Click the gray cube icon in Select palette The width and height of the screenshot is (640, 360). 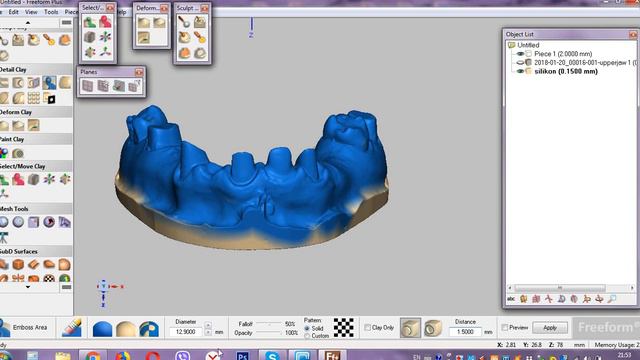tap(90, 37)
